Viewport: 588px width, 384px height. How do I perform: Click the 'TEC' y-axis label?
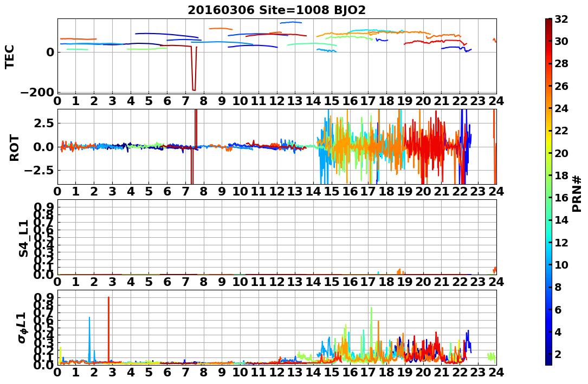point(9,56)
